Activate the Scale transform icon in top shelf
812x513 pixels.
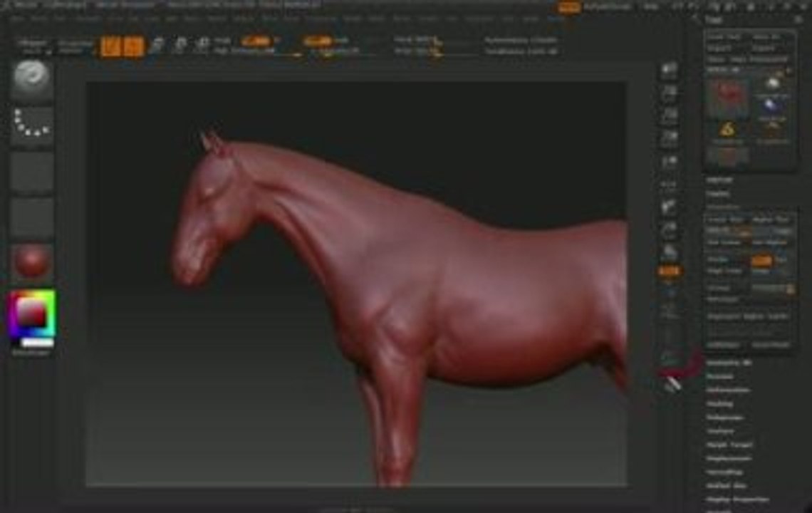(x=180, y=46)
